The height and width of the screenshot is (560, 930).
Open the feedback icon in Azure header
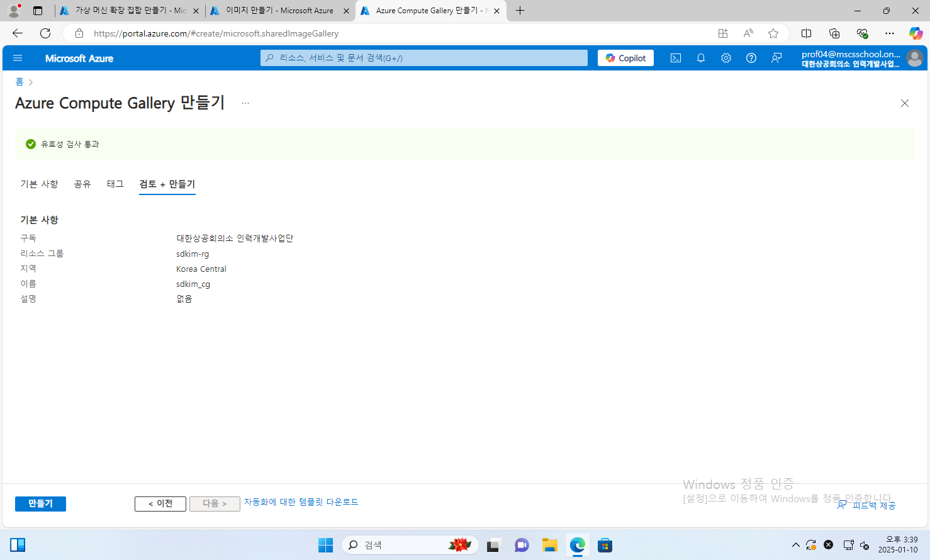[776, 58]
